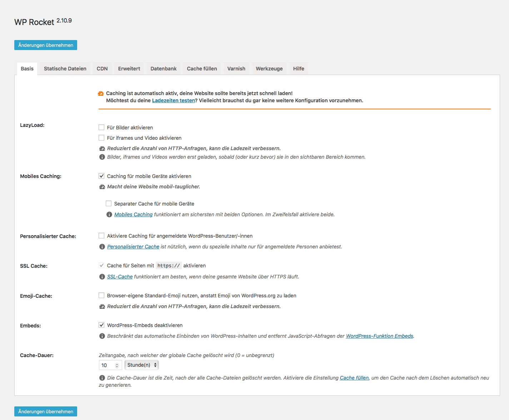Click the 'Embeds:' section label
The image size is (509, 420).
30,326
